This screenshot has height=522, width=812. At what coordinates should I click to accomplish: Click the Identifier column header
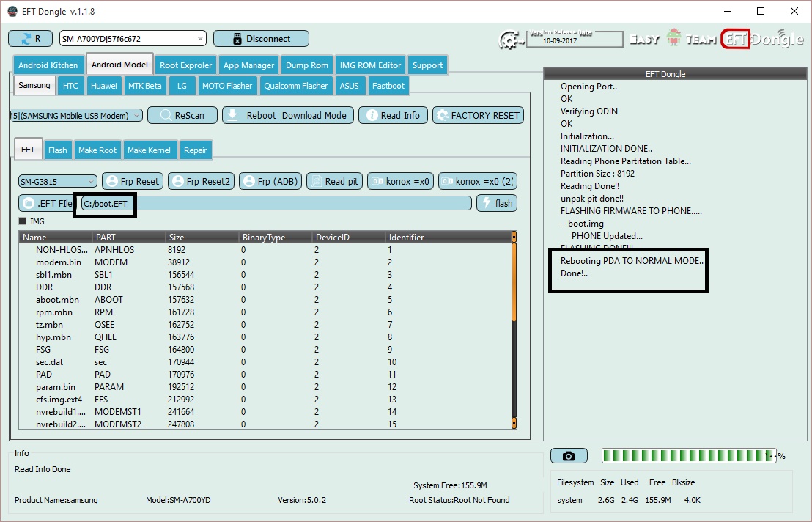pyautogui.click(x=449, y=238)
